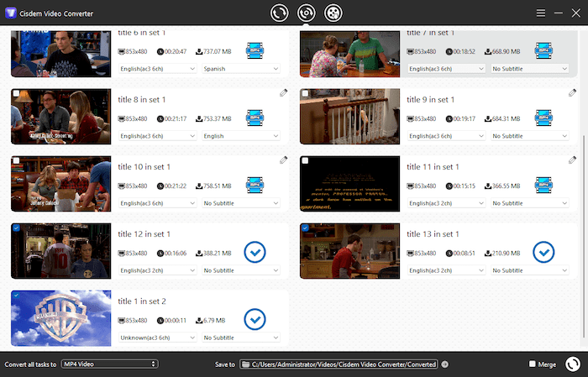This screenshot has width=588, height=377.
Task: Select title 12 video thumbnail
Action: click(60, 251)
